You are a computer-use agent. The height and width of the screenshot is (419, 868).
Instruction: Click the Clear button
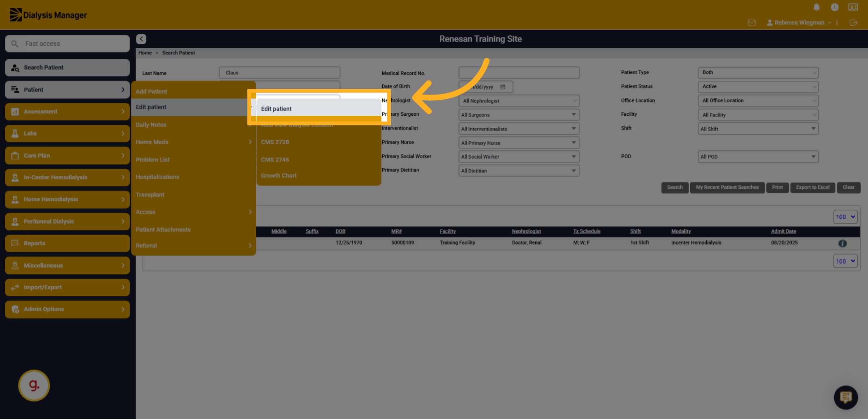coord(848,188)
